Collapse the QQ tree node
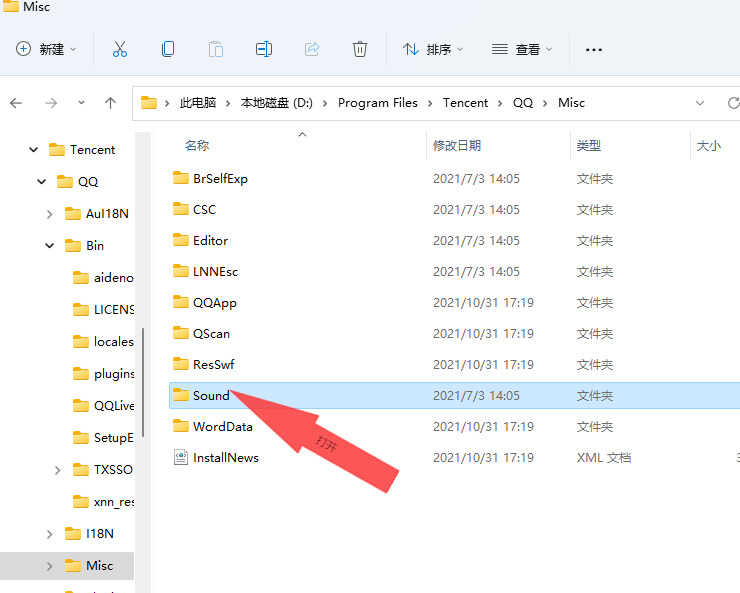The width and height of the screenshot is (740, 593). tap(42, 182)
